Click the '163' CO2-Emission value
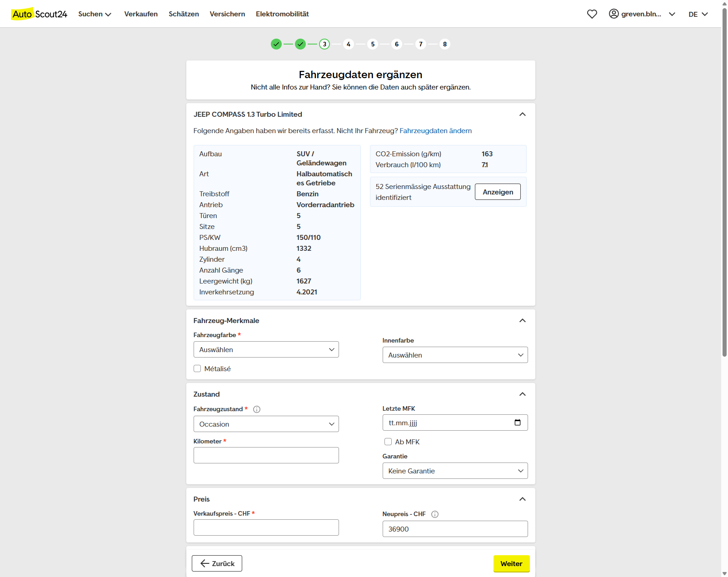The image size is (728, 577). tap(487, 154)
